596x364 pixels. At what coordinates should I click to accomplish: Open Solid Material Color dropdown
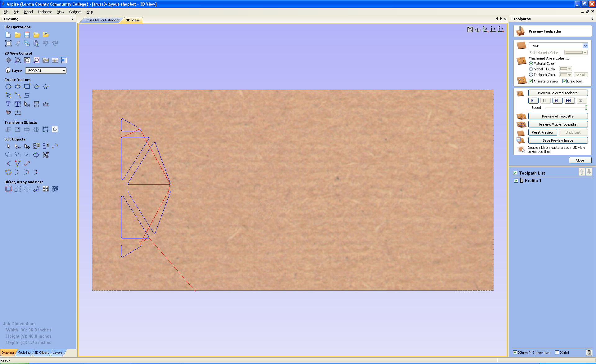click(576, 53)
